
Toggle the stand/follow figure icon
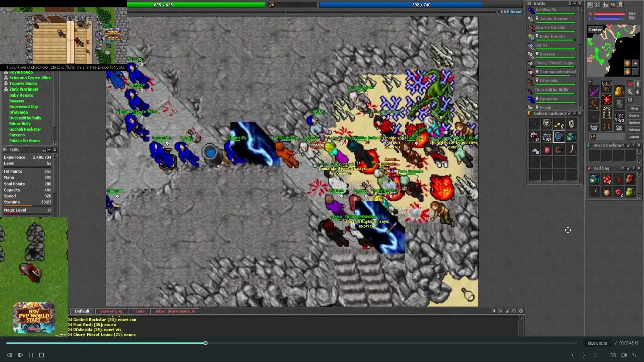[638, 84]
